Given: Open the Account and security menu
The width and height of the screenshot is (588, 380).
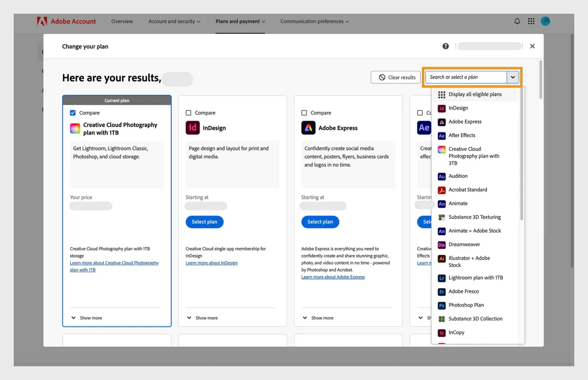Looking at the screenshot, I should [x=174, y=22].
